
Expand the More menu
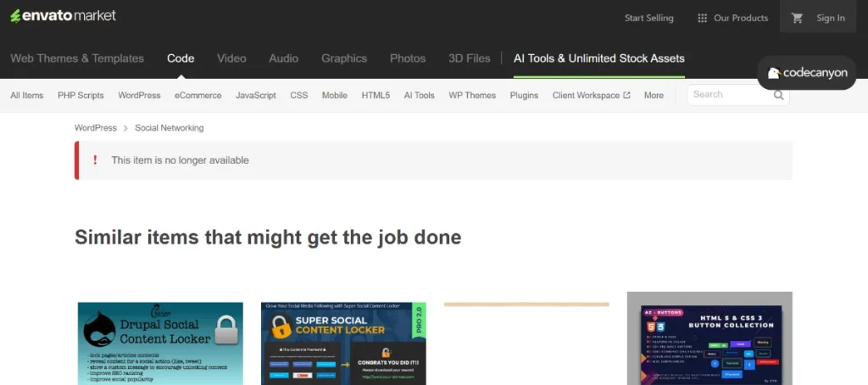654,95
